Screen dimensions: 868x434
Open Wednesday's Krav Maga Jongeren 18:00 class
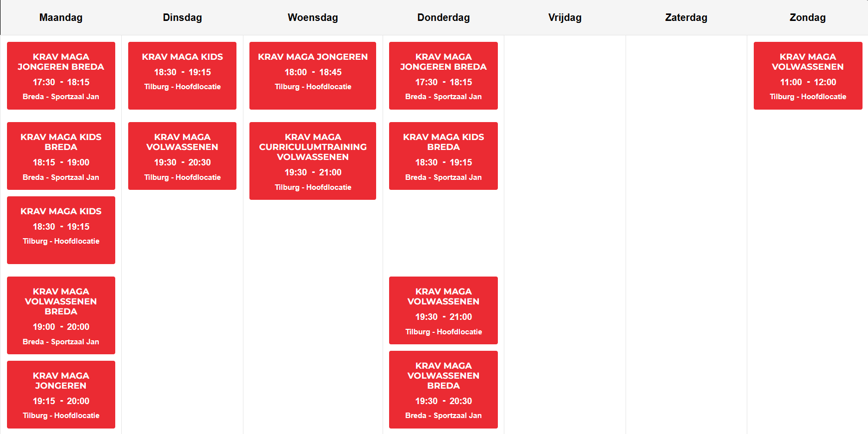(313, 76)
